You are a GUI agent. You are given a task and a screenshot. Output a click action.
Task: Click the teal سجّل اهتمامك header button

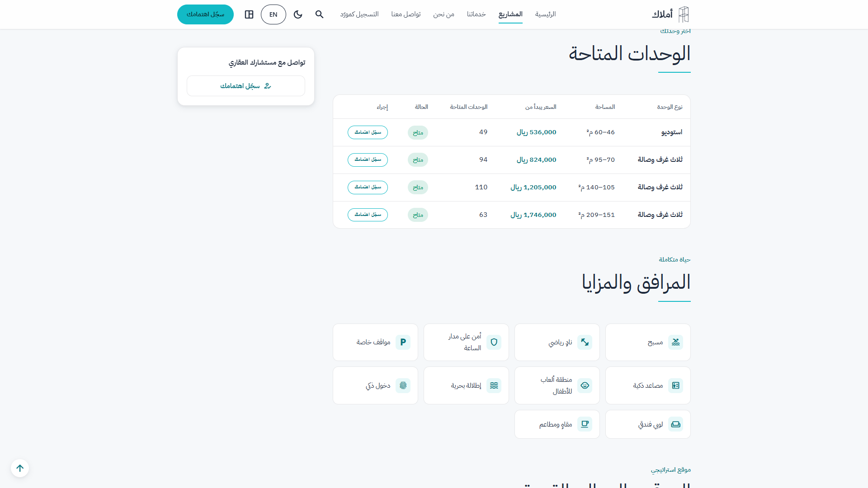[205, 14]
